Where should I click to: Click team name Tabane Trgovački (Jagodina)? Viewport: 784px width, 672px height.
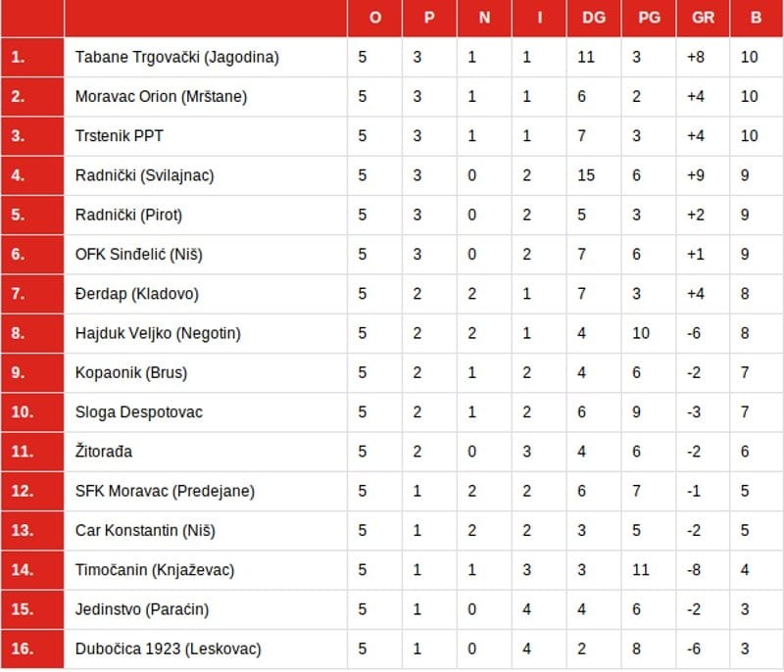tap(176, 57)
